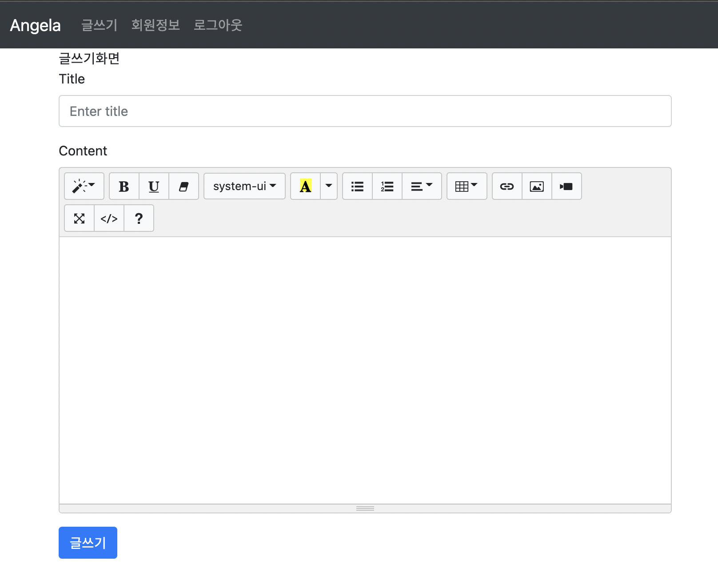Toggle underline formatting button
718x588 pixels.
pyautogui.click(x=154, y=186)
